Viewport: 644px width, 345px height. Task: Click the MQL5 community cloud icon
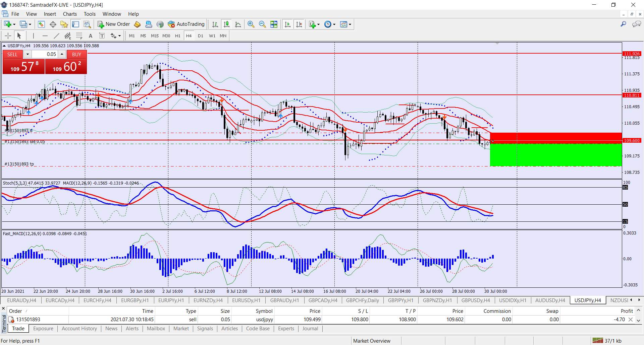click(x=149, y=24)
